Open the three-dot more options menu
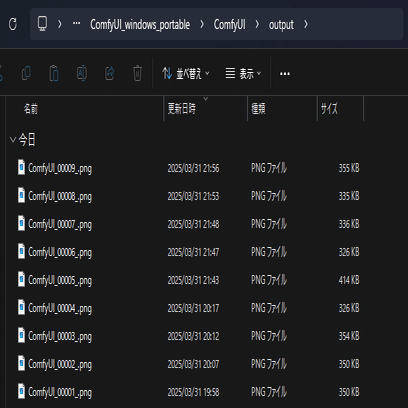 (x=285, y=74)
